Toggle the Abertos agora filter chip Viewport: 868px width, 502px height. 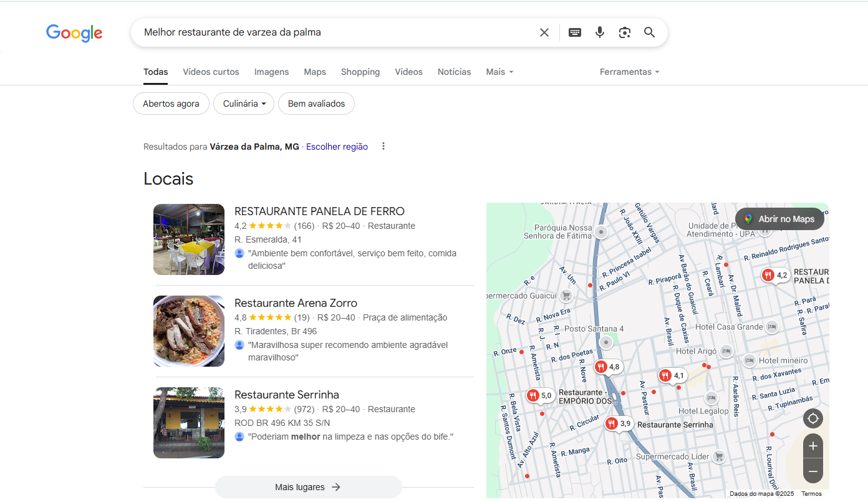(x=171, y=104)
